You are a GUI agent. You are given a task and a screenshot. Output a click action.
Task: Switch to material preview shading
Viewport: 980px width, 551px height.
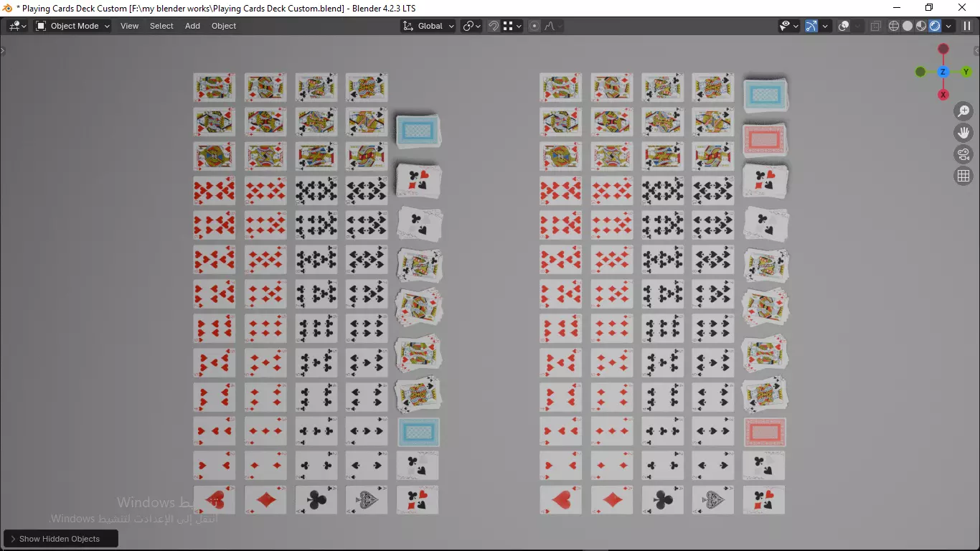click(921, 26)
